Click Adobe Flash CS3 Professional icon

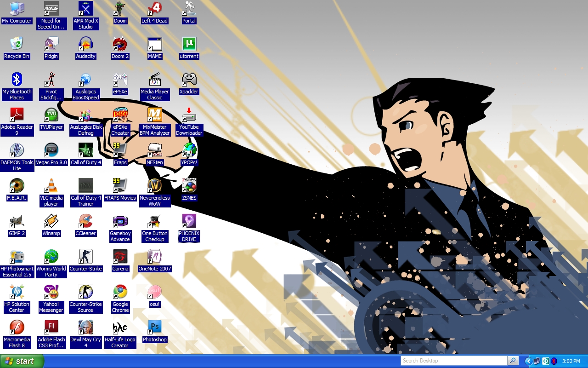pos(51,327)
